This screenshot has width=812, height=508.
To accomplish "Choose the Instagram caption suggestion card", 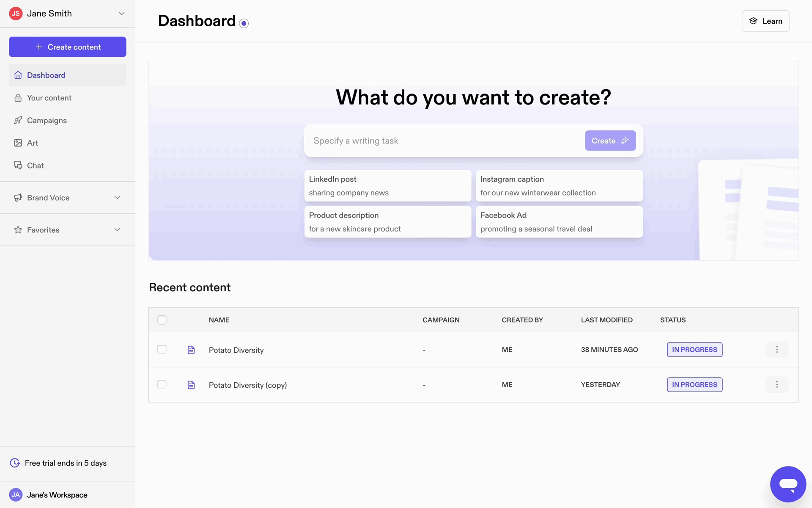I will pos(559,186).
